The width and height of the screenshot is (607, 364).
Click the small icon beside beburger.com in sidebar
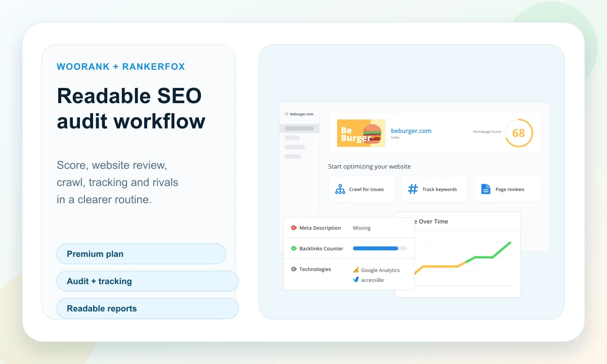pos(286,114)
